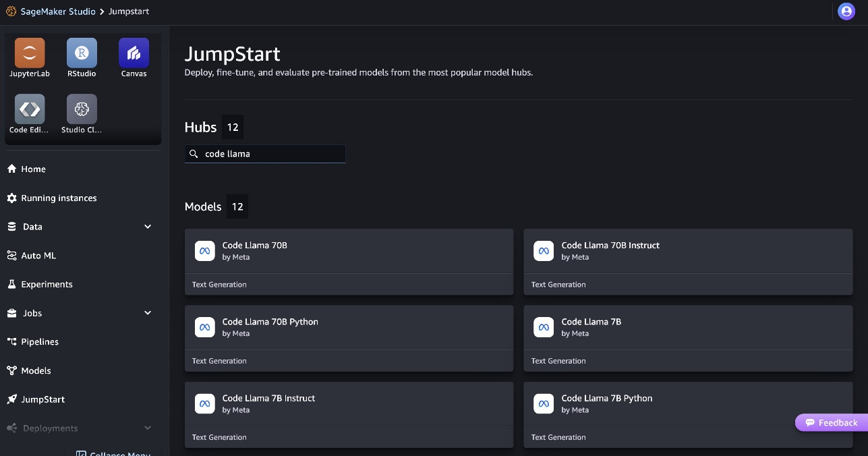Image resolution: width=868 pixels, height=456 pixels.
Task: Open the Code Llama 70B Instruct title
Action: point(610,246)
